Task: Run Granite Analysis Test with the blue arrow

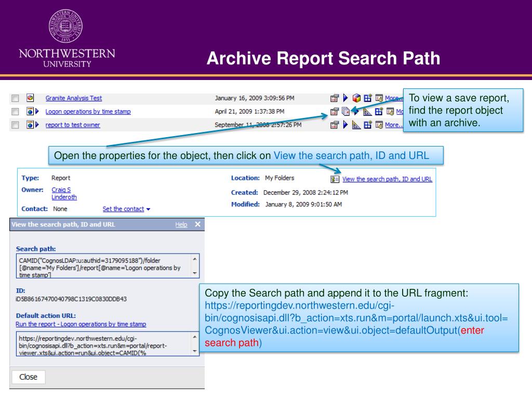Action: pos(345,98)
